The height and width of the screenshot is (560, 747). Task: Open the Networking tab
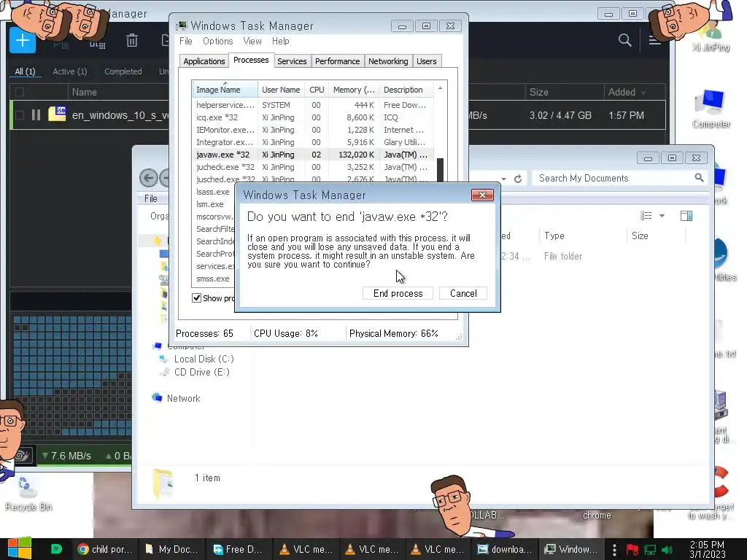click(388, 61)
